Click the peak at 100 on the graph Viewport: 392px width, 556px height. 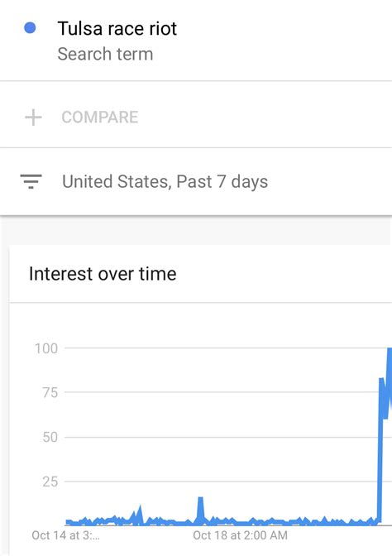click(390, 351)
